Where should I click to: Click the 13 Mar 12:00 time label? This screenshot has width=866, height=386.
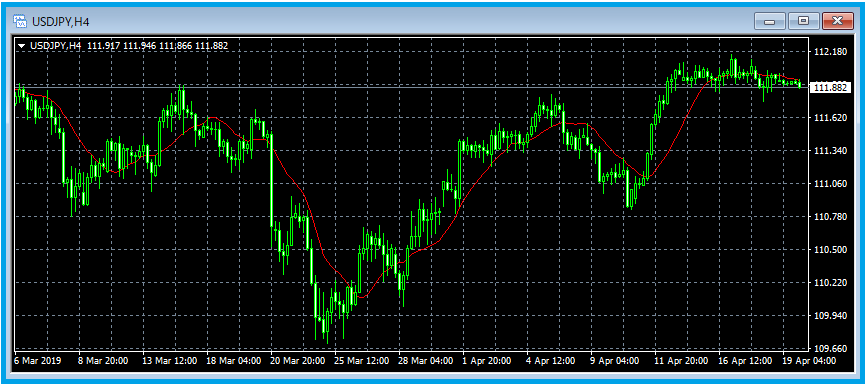point(169,361)
